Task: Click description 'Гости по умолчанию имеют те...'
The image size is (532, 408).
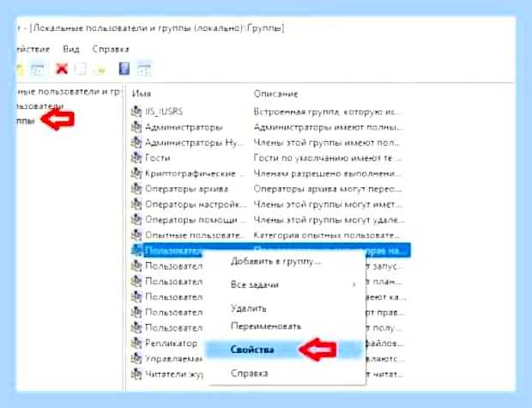Action: point(328,158)
